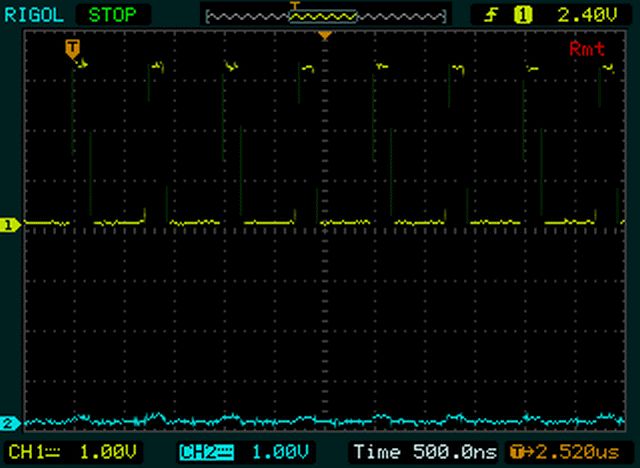Screen dimensions: 640x468
Task: Click the CH2 highlighted coupling icon
Action: (x=207, y=452)
